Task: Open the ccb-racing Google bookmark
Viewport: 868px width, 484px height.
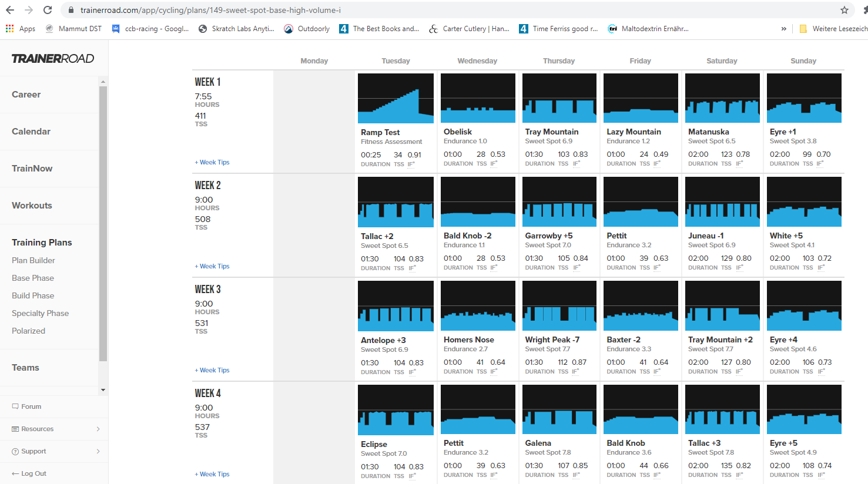Action: coord(150,29)
